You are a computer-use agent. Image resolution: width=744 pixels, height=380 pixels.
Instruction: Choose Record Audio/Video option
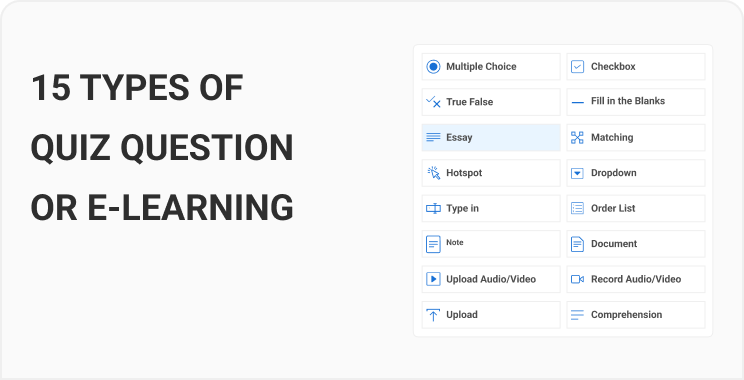[636, 279]
